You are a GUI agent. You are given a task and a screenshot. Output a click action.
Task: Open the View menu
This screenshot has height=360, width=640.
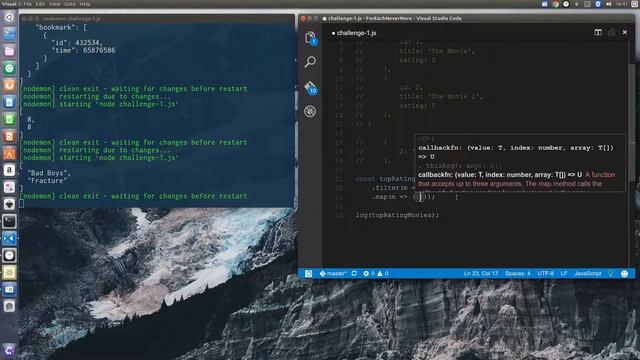coord(54,4)
